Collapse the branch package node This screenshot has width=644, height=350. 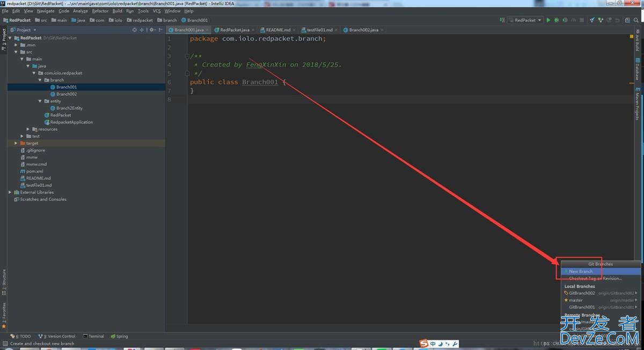click(x=40, y=80)
